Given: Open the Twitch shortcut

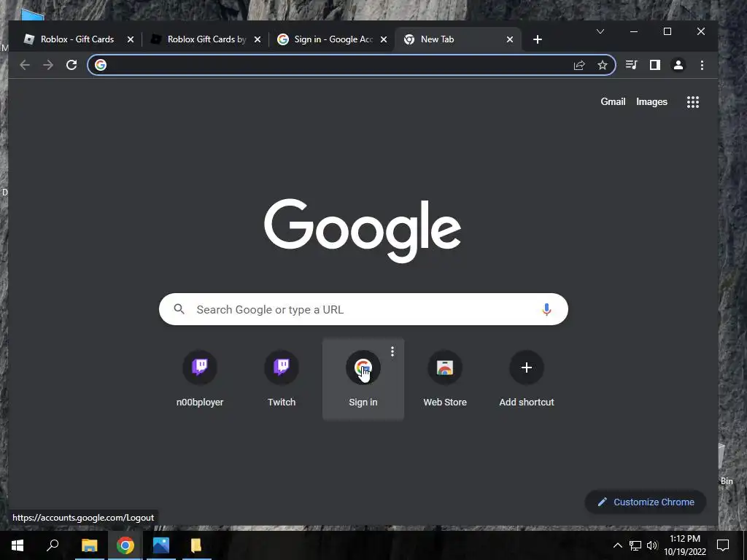Looking at the screenshot, I should (282, 379).
